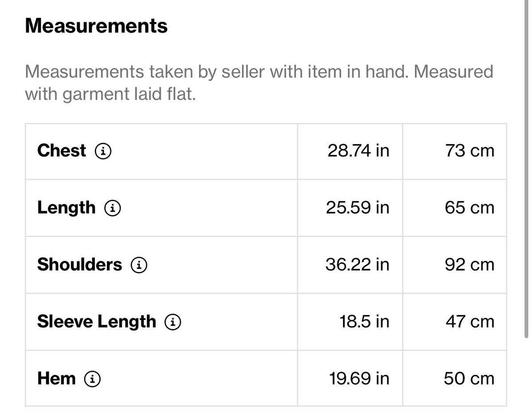Open the Shoulders measurement info icon
Screen dimensions: 532x417
(139, 265)
